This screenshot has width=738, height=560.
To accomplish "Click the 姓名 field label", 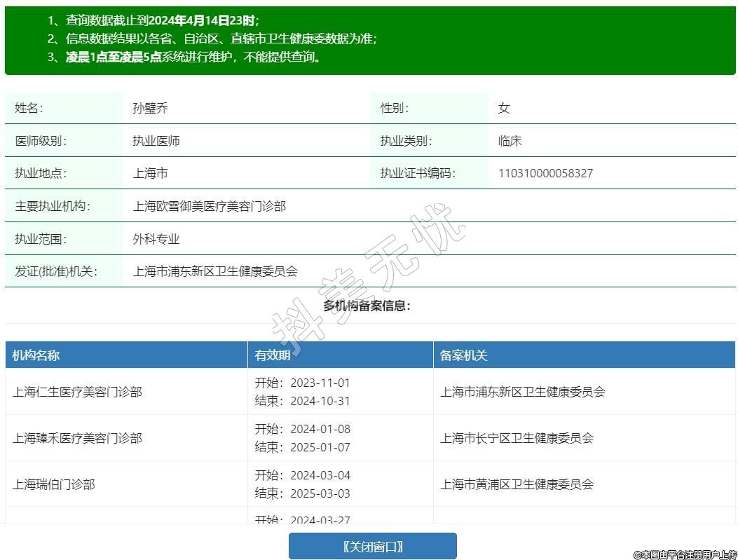I will point(29,108).
